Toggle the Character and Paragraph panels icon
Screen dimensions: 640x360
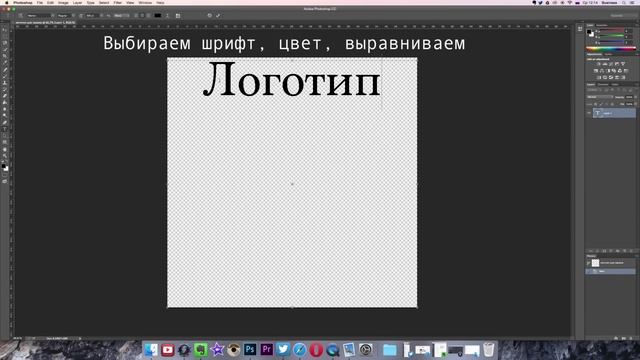[x=178, y=16]
